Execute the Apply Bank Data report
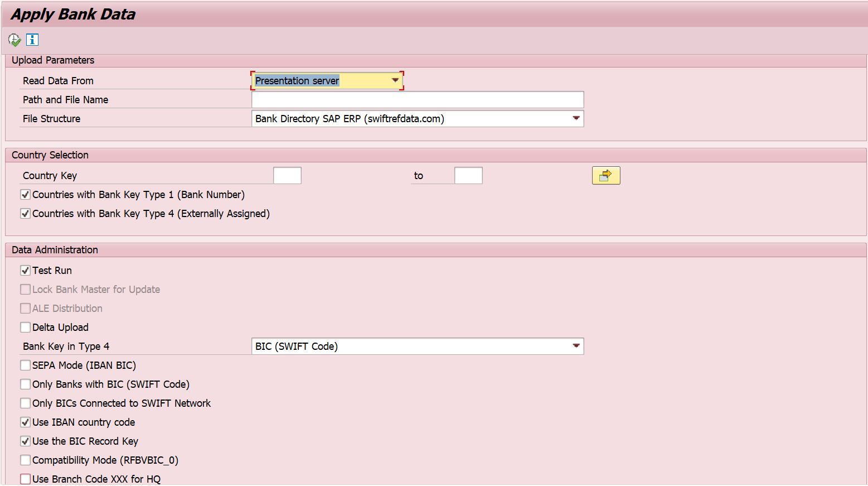 13,40
